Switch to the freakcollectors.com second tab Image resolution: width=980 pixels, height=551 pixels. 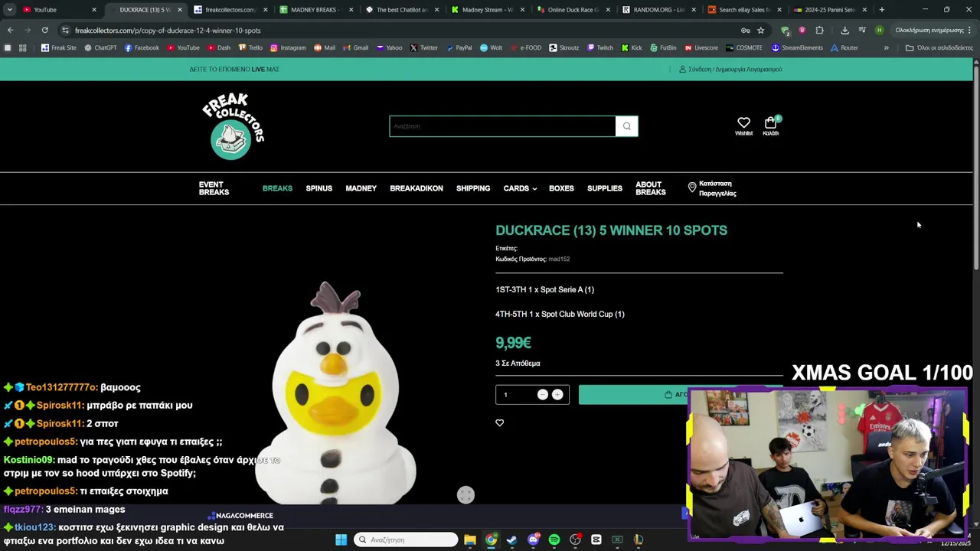pos(230,10)
